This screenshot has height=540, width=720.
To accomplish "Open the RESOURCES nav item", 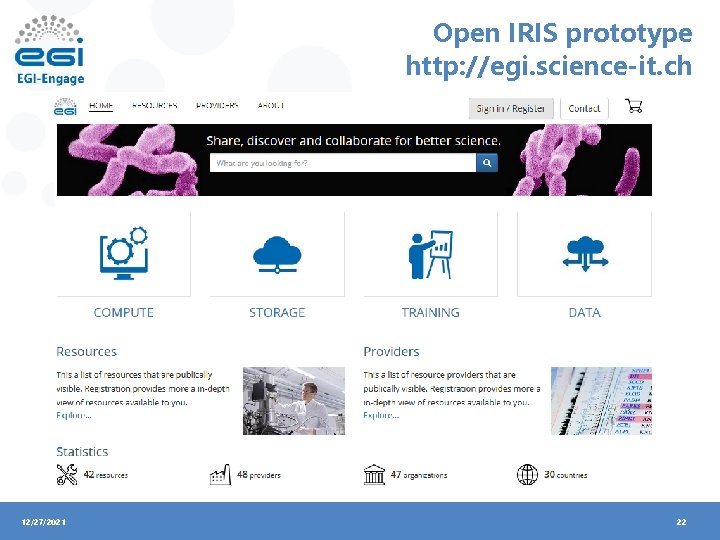I will [x=154, y=106].
